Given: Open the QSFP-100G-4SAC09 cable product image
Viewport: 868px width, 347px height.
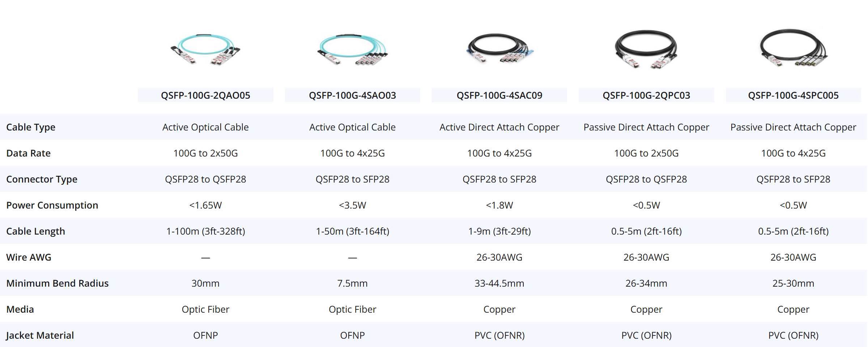Looking at the screenshot, I should click(x=499, y=48).
